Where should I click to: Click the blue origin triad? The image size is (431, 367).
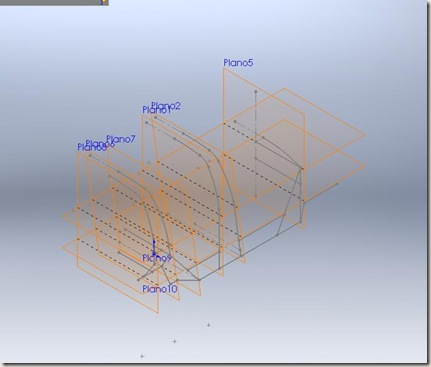click(154, 248)
